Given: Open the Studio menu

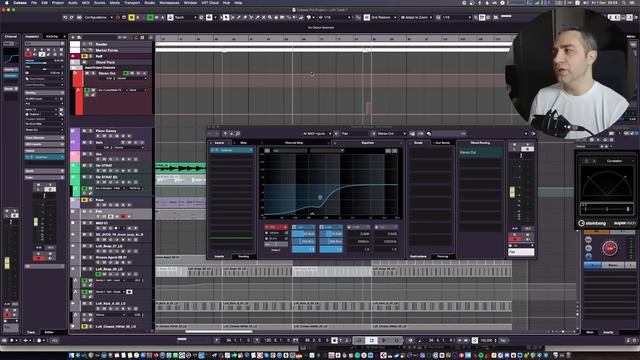Looking at the screenshot, I should [x=149, y=2].
